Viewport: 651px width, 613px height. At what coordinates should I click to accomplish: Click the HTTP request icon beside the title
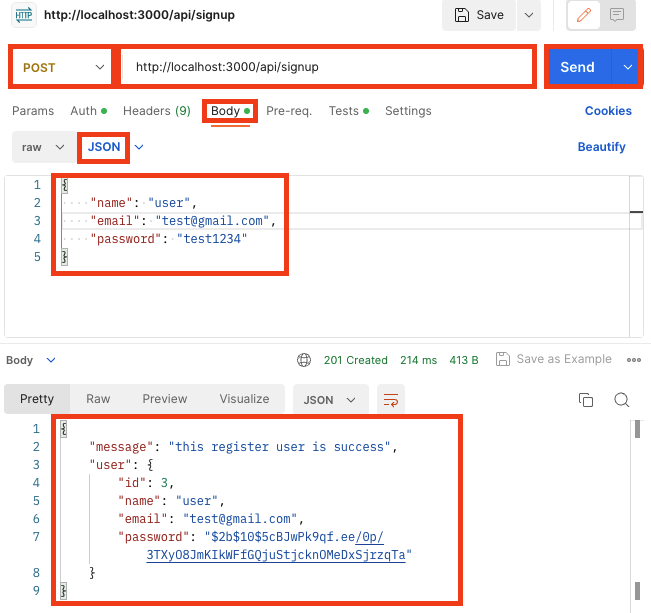[x=24, y=15]
